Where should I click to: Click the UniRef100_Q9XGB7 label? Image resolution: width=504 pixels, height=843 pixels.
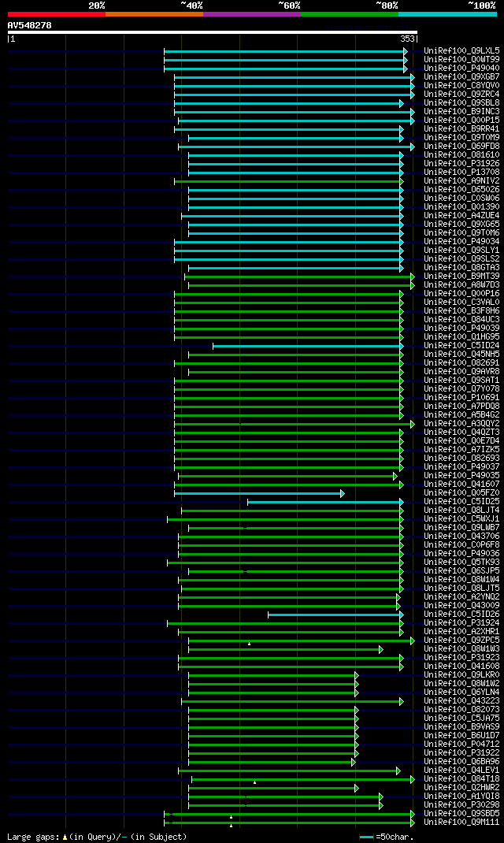pos(461,77)
